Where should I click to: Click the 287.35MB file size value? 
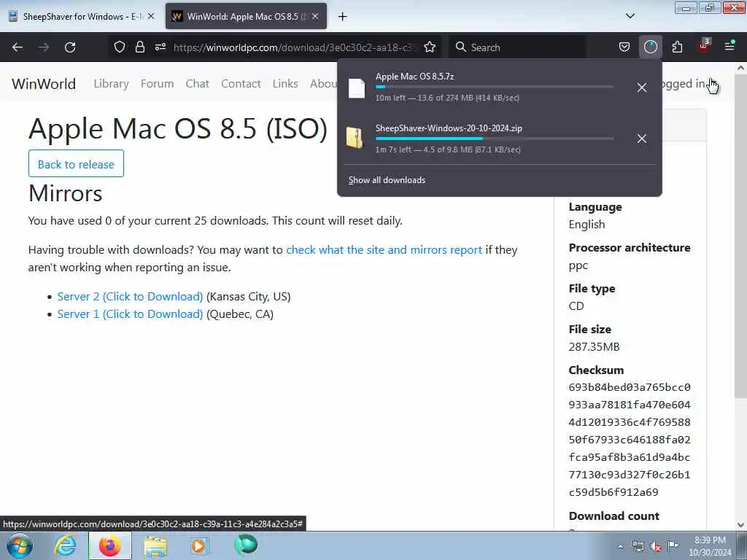[594, 347]
